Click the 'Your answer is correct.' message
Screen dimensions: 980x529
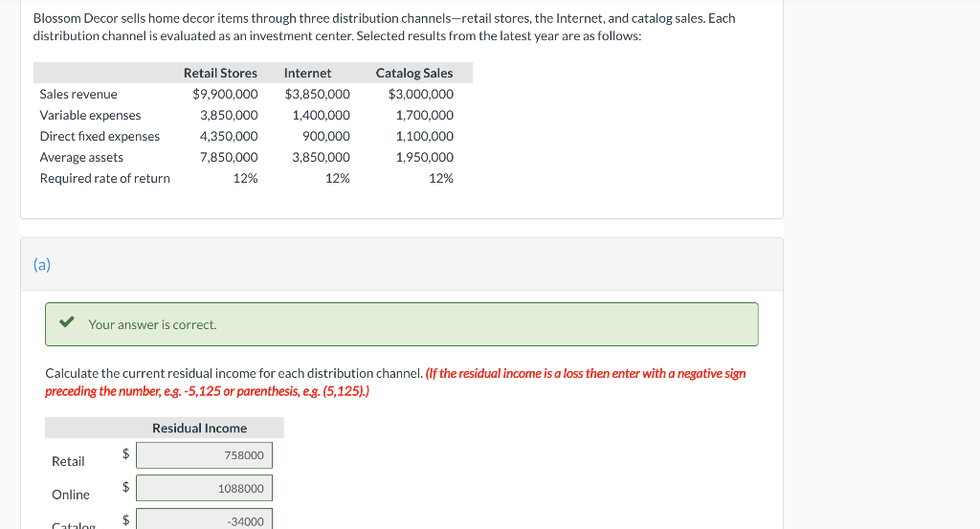click(152, 325)
